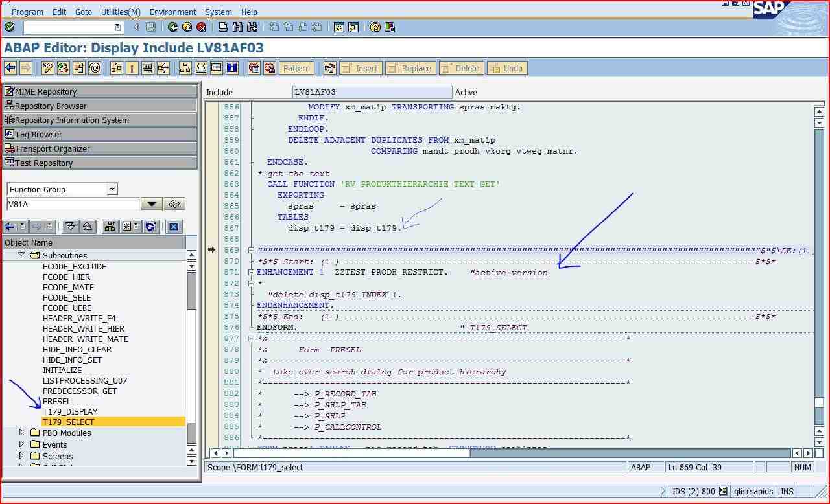This screenshot has width=830, height=504.
Task: Collapse code block at line 869
Action: pyautogui.click(x=251, y=250)
